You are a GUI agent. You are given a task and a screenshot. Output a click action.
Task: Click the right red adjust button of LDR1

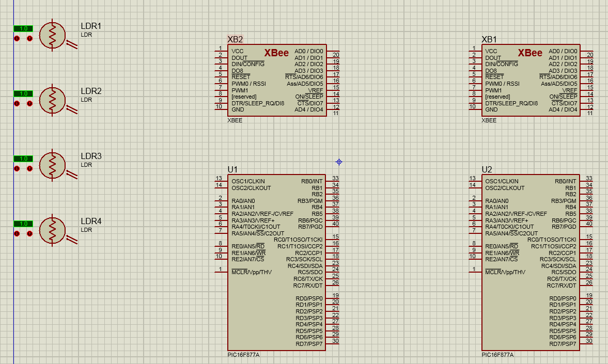pos(30,38)
